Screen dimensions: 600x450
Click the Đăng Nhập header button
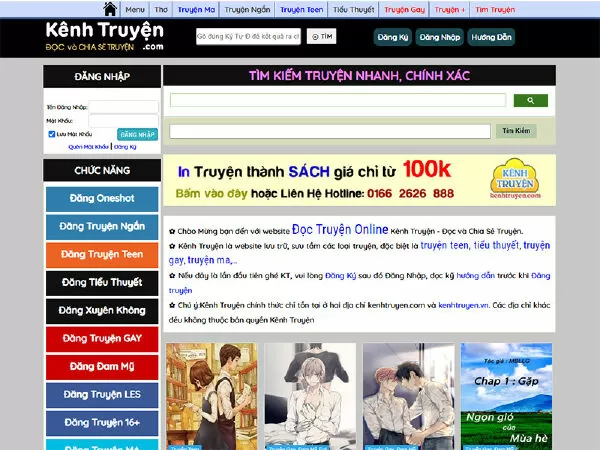pyautogui.click(x=440, y=37)
